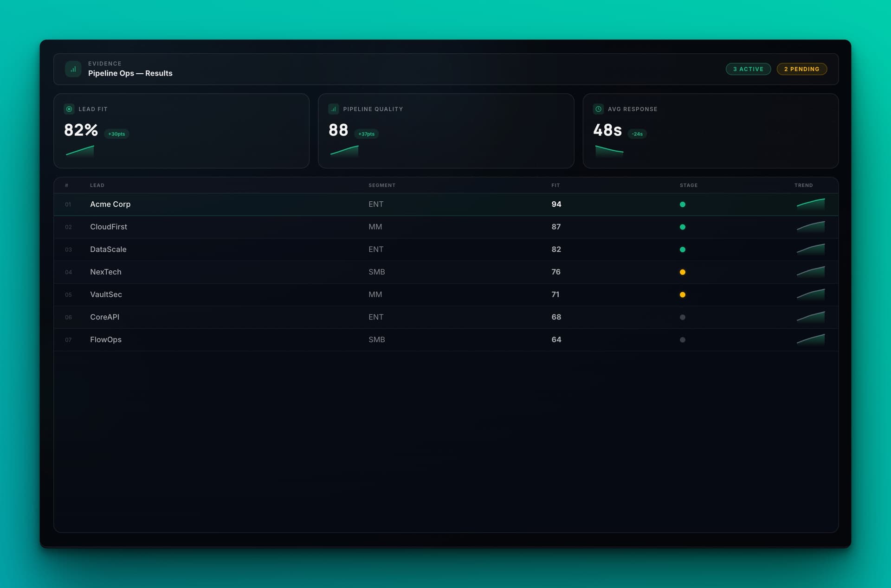891x588 pixels.
Task: Switch to the 3 ACTIVE filter
Action: pos(748,69)
